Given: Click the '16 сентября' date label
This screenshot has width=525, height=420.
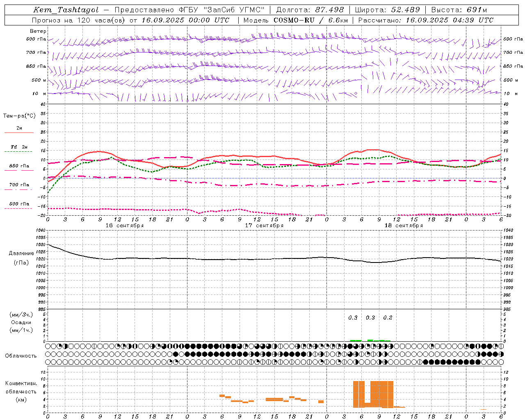Looking at the screenshot, I should pyautogui.click(x=125, y=225).
